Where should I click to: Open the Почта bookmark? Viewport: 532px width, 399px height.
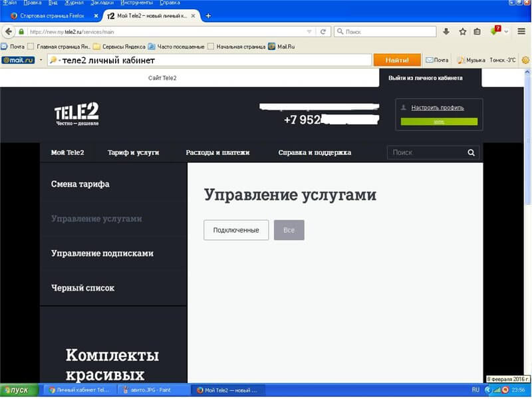pyautogui.click(x=13, y=47)
